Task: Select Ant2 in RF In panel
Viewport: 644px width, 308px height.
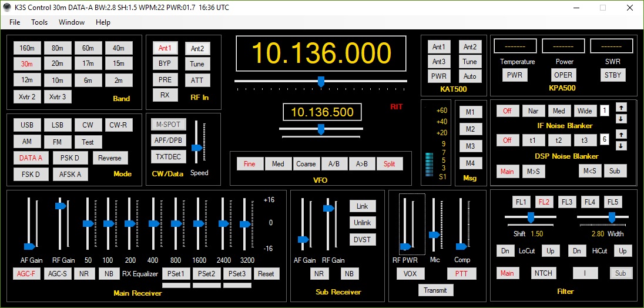Action: pos(197,48)
